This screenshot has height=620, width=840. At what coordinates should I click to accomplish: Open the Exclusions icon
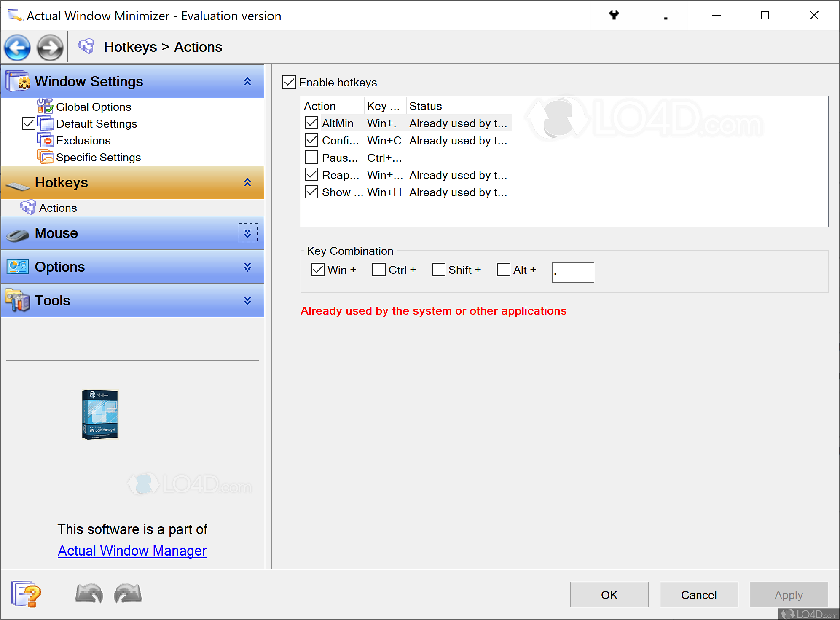click(46, 140)
